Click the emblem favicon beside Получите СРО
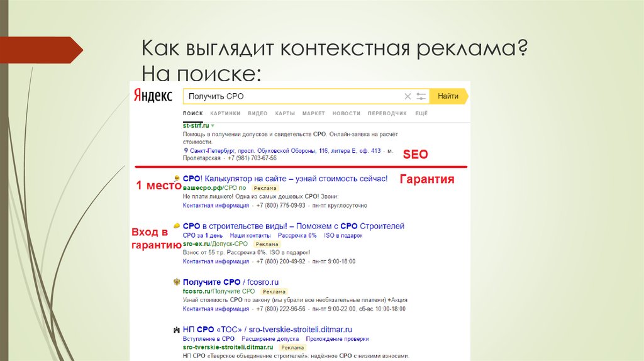Screen dimensions: 644x361 pos(177,282)
